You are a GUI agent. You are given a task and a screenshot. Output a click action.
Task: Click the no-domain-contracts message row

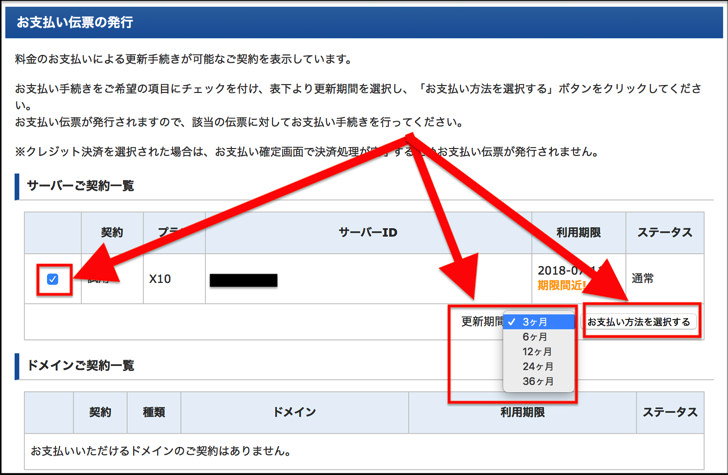pos(364,451)
